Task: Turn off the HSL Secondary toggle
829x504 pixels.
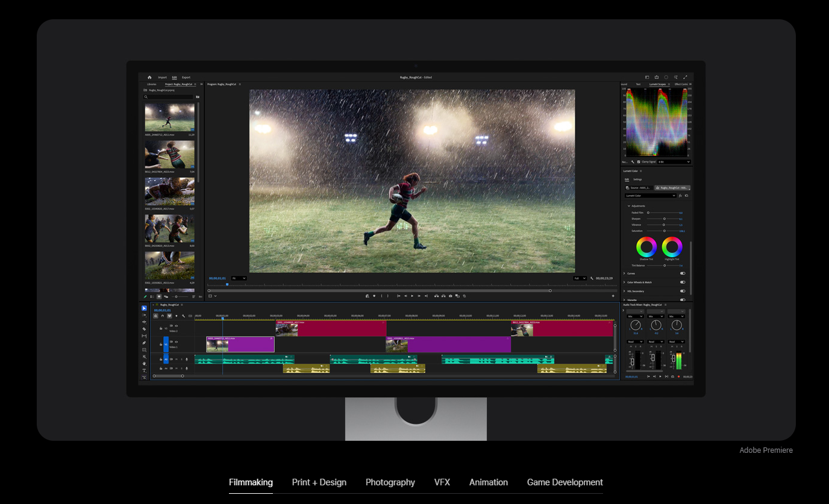Action: pyautogui.click(x=683, y=291)
